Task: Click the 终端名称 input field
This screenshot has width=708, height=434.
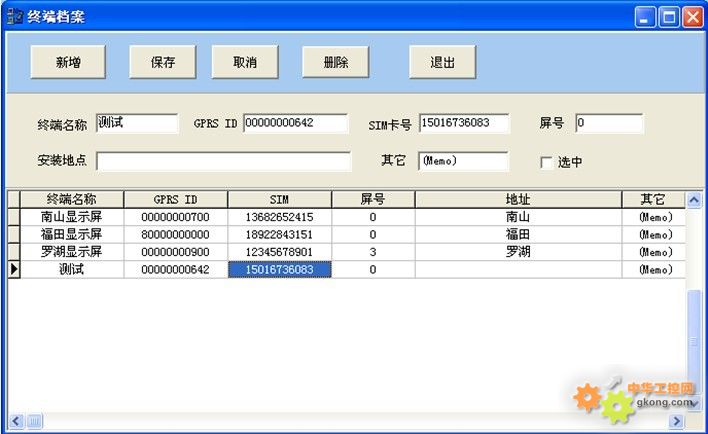Action: coord(136,123)
